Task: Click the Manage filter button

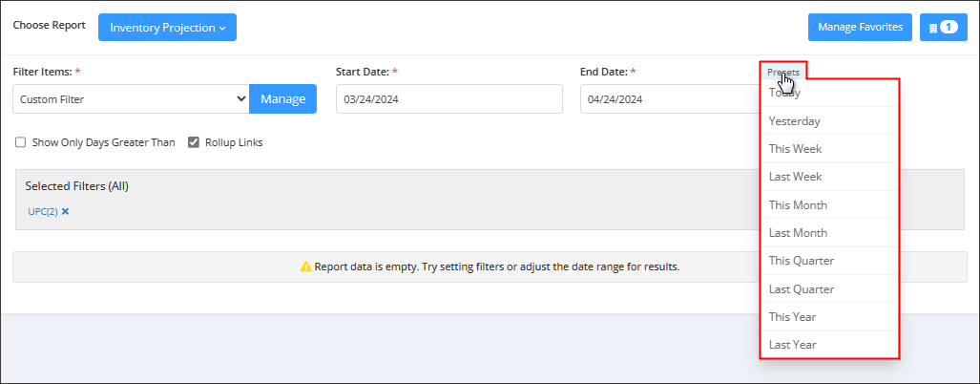Action: click(282, 98)
